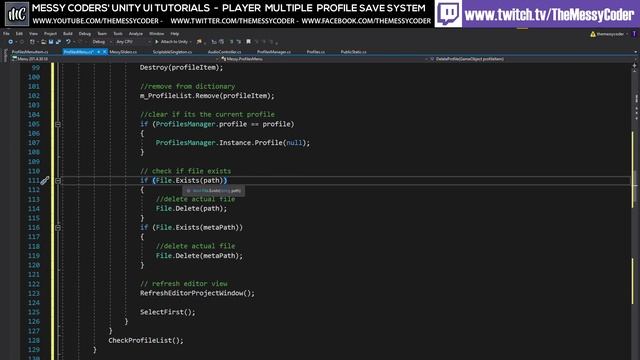Click on File.Delete(metaPath) statement
Screen dimensions: 640x360
pyautogui.click(x=199, y=256)
